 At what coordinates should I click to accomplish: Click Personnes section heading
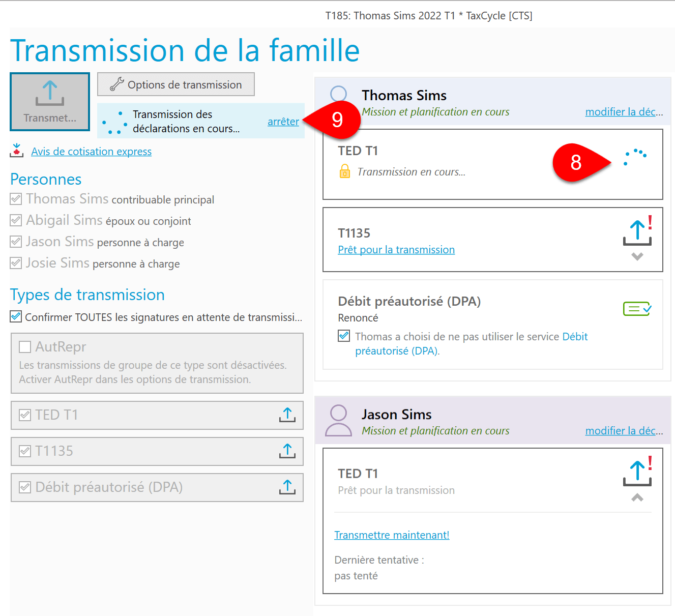46,179
